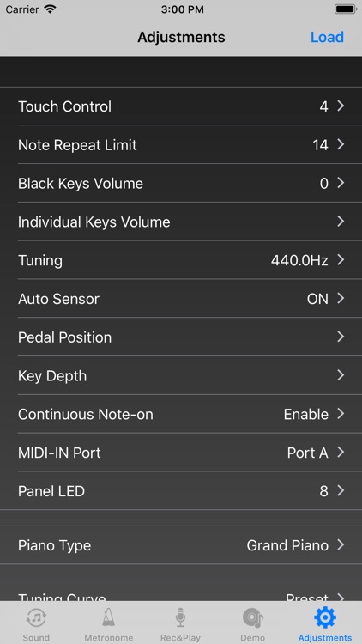Screen dimensions: 362x644
Task: Tap the Load button
Action: click(x=327, y=37)
